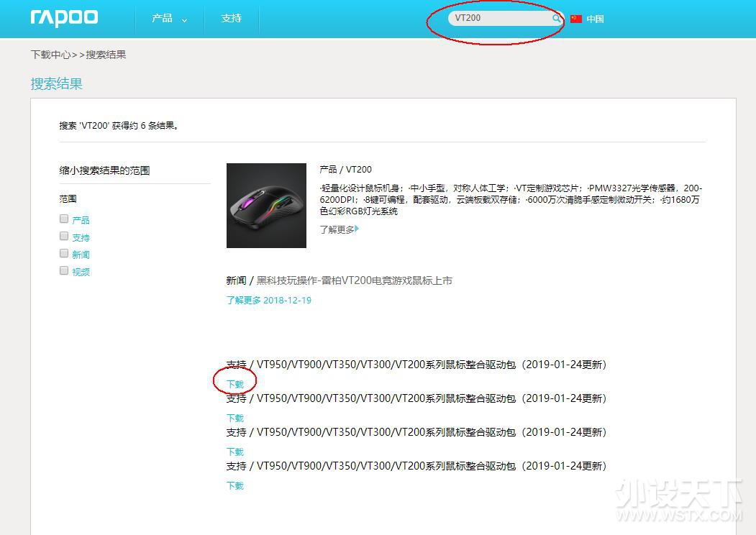This screenshot has width=756, height=535.
Task: Click 下载 under fourth driver result
Action: (235, 485)
